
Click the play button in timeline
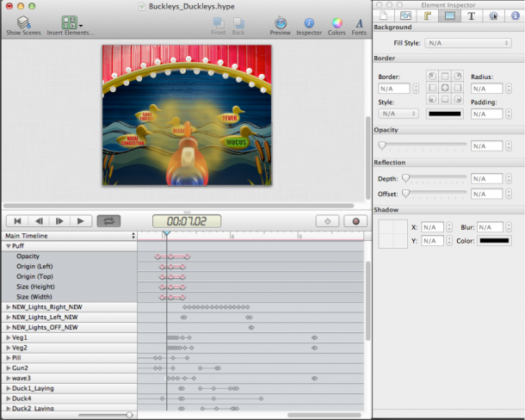pos(80,221)
